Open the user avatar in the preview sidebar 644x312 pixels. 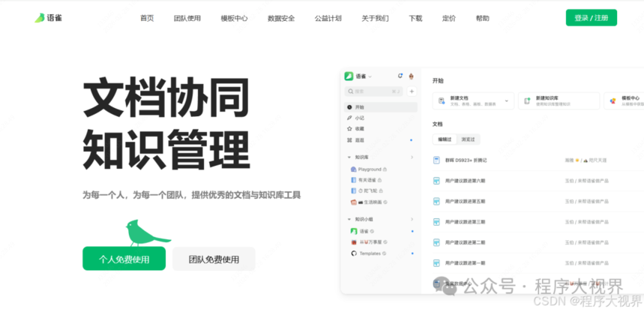tap(411, 76)
